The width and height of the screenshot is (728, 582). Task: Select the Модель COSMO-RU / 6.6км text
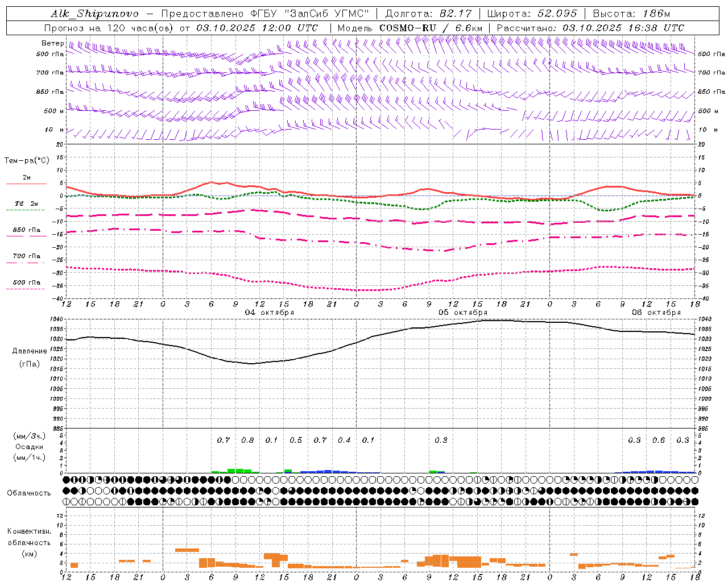(410, 28)
